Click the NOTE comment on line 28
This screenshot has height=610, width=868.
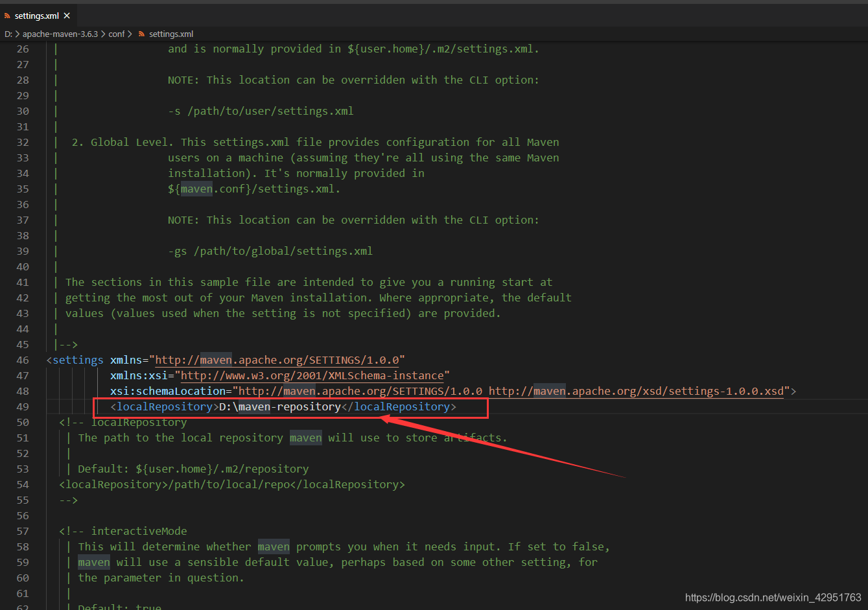353,80
